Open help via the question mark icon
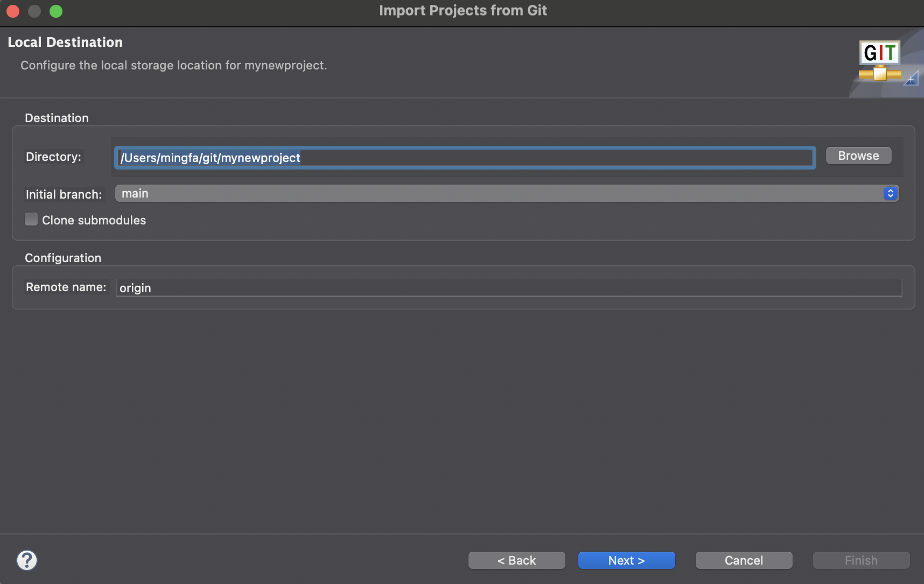The width and height of the screenshot is (924, 584). pos(27,560)
